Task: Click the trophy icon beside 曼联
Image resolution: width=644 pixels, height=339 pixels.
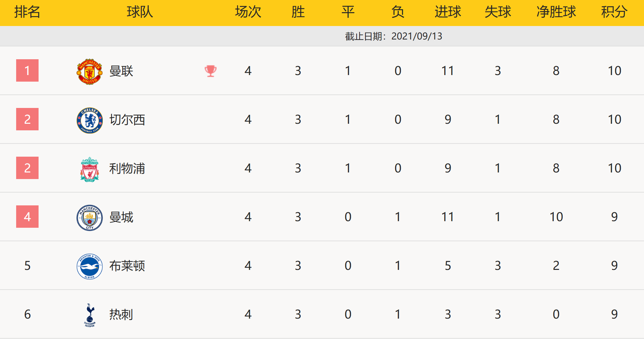Action: (x=210, y=71)
